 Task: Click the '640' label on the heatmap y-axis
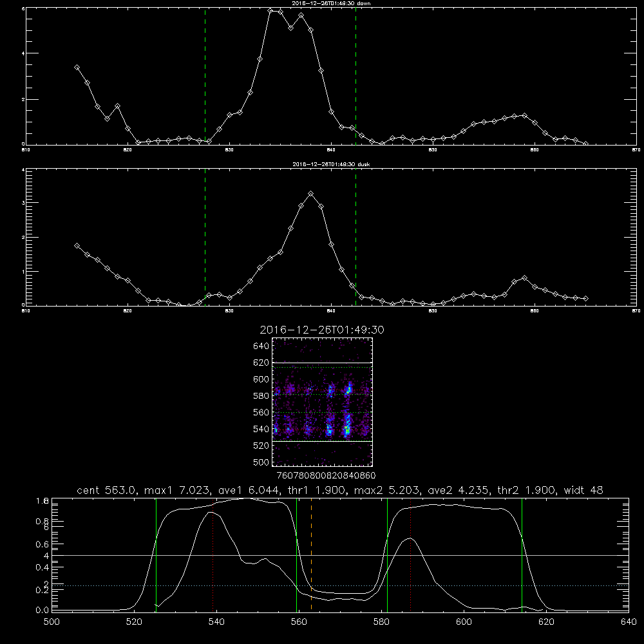261,346
